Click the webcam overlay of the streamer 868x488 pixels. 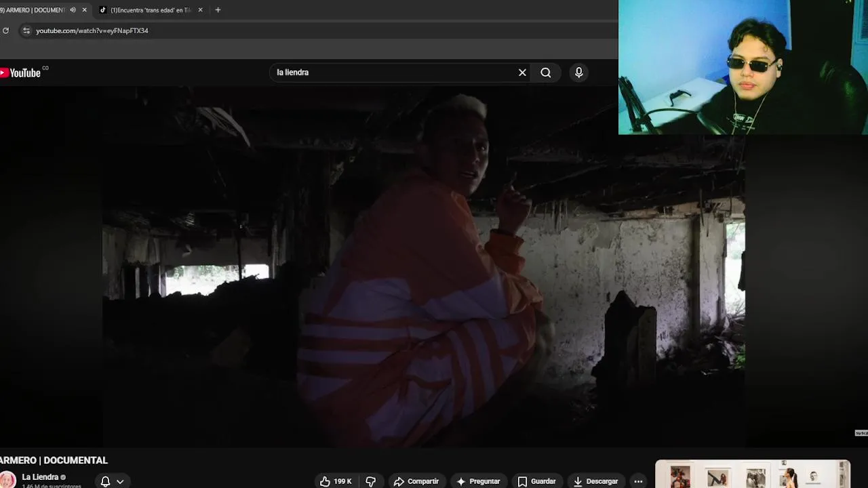[743, 67]
